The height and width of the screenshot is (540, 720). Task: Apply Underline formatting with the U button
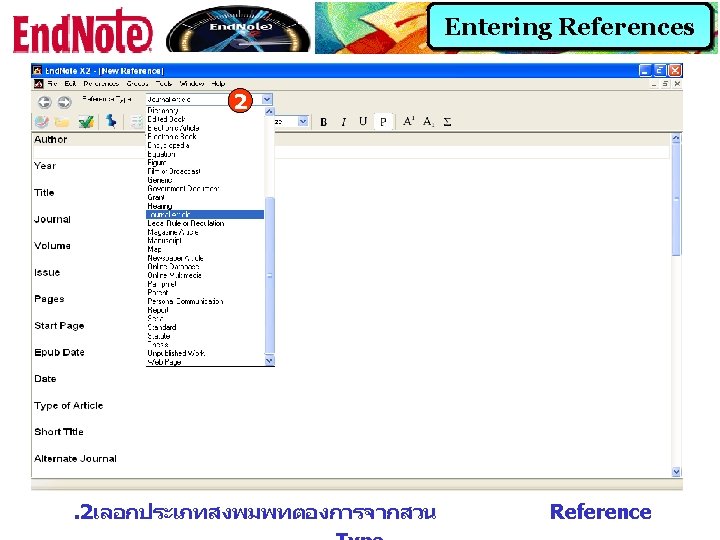coord(363,121)
